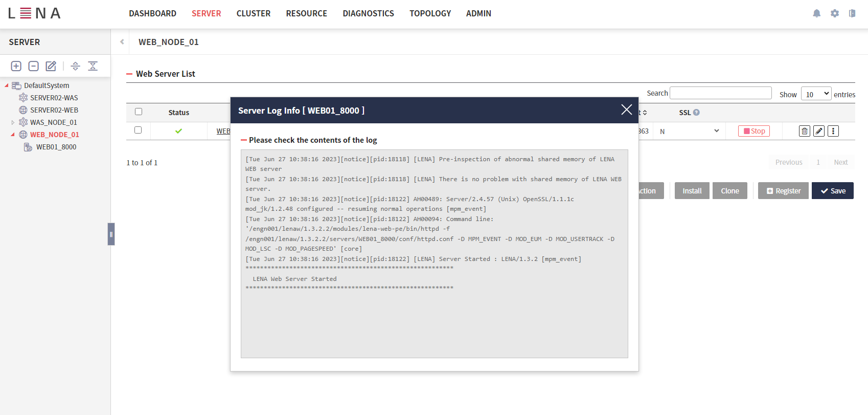868x415 pixels.
Task: Collapse DefaultSystem tree node
Action: pyautogui.click(x=7, y=85)
